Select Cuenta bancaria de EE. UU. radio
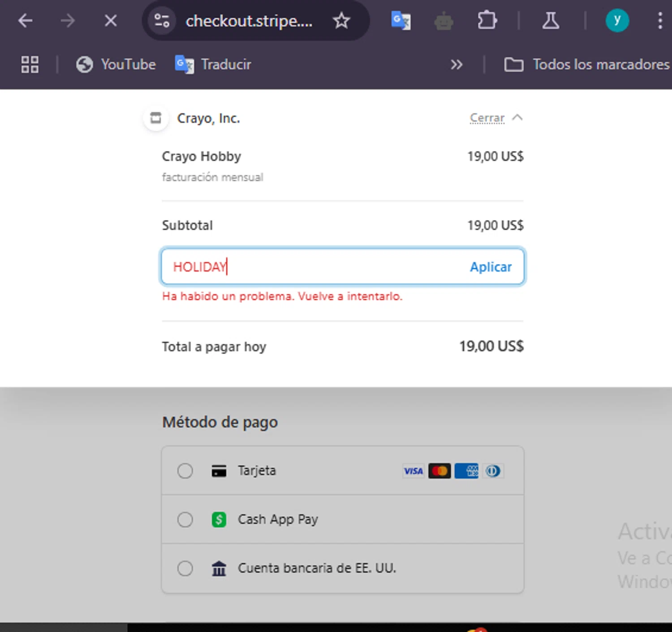The image size is (672, 632). 185,568
